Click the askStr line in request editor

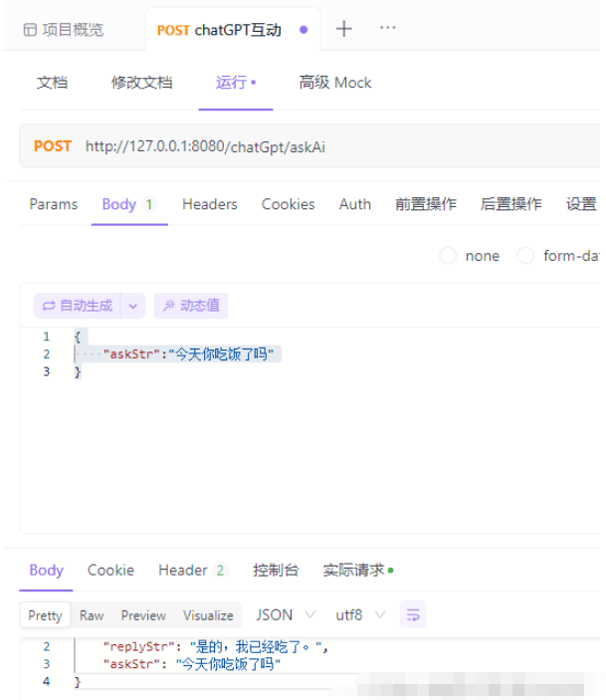tap(188, 354)
